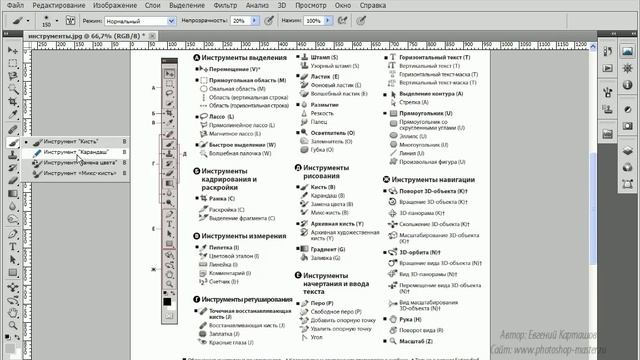The width and height of the screenshot is (640, 360).
Task: Select the Blur tool in toolbar
Action: coord(13,206)
